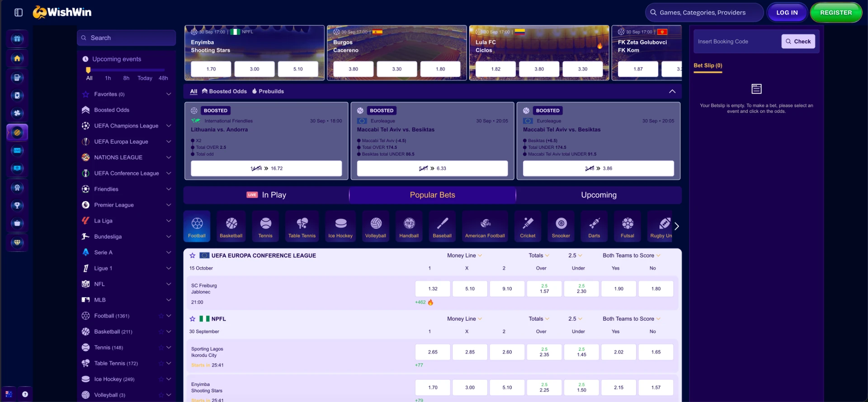This screenshot has height=402, width=868.
Task: Switch to the In Play tab
Action: coord(266,195)
